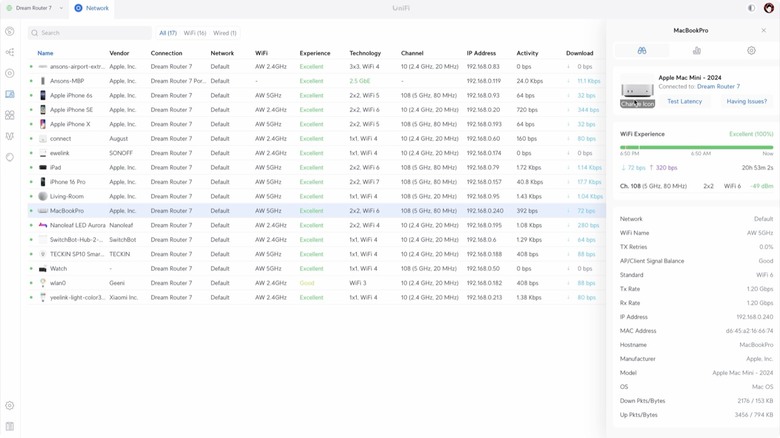Close the MacBookPro details panel
780x438 pixels.
(x=764, y=30)
